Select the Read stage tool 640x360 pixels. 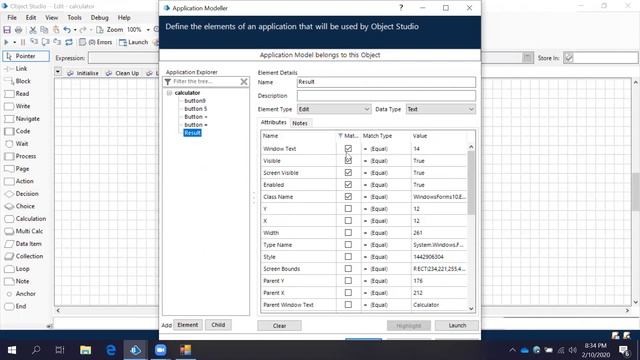[17, 93]
